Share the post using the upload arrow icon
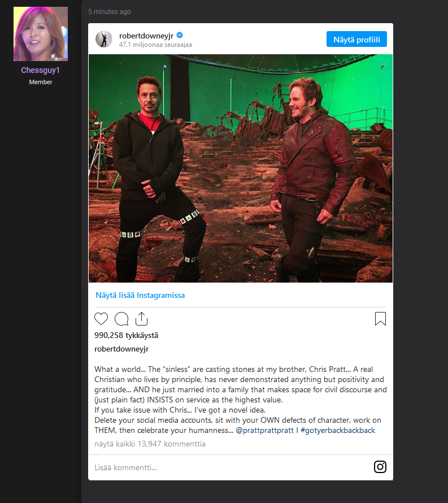Screen dimensions: 448x503 tap(141, 319)
